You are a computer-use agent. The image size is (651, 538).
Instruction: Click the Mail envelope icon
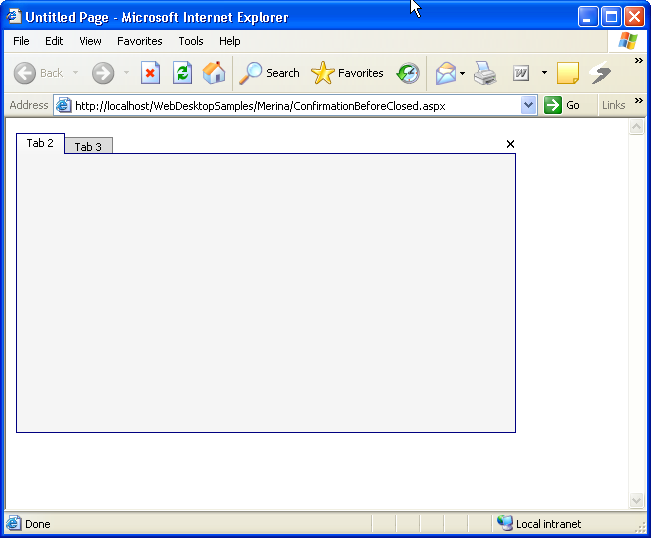446,73
